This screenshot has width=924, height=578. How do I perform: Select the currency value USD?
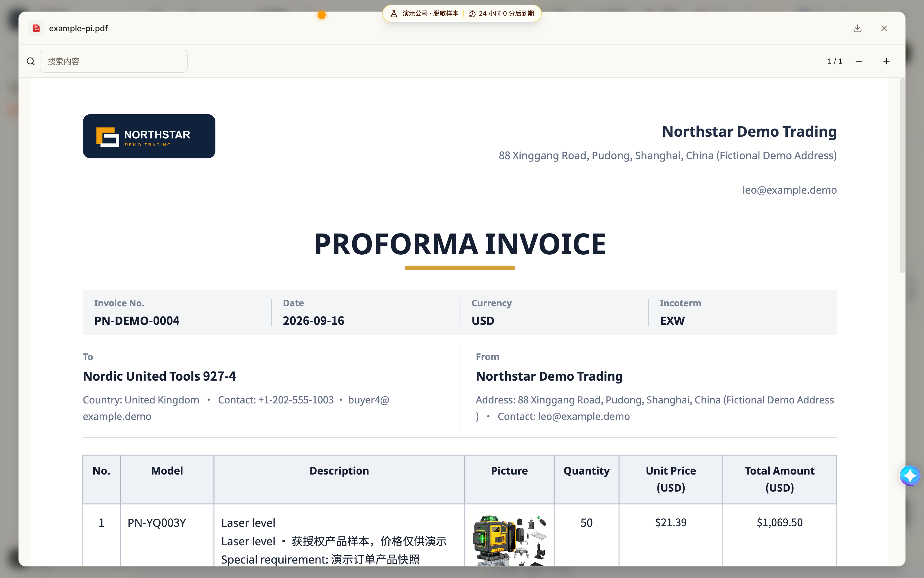click(x=483, y=320)
